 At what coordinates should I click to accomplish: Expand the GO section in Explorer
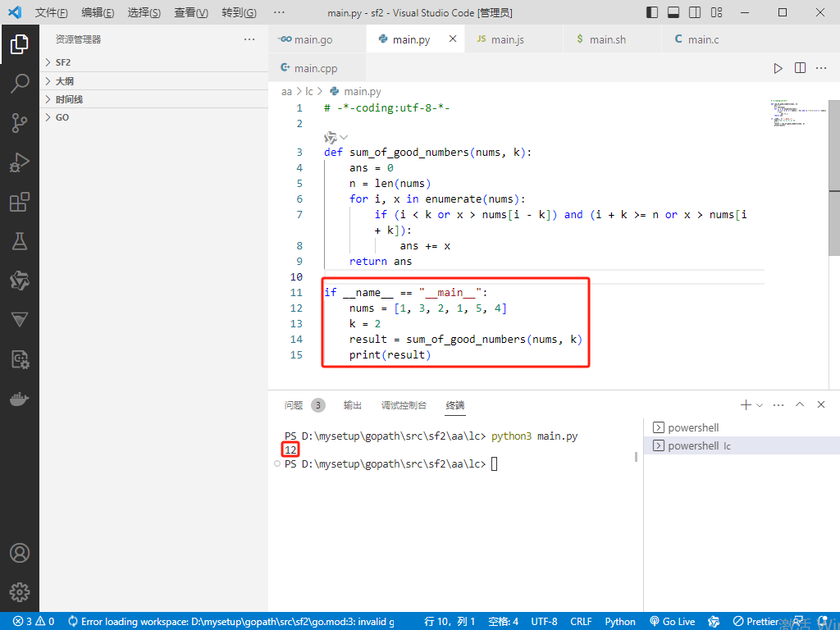[x=154, y=117]
